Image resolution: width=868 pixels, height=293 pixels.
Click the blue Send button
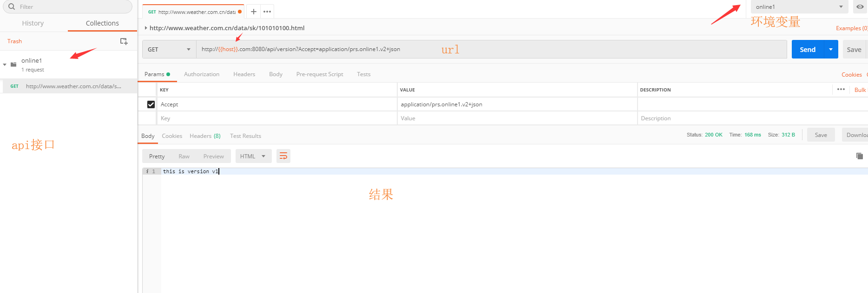808,49
